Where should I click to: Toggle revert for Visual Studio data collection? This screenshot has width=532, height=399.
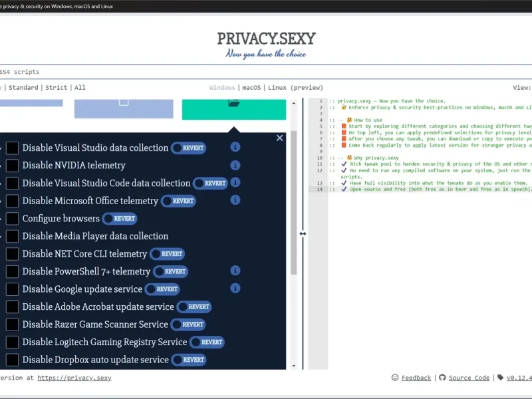(188, 148)
